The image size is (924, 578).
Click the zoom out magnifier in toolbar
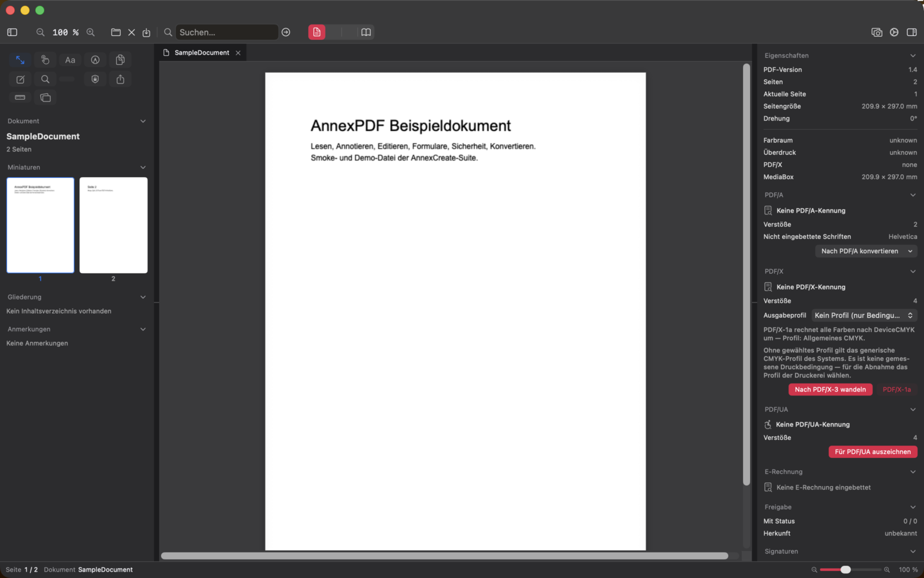40,32
